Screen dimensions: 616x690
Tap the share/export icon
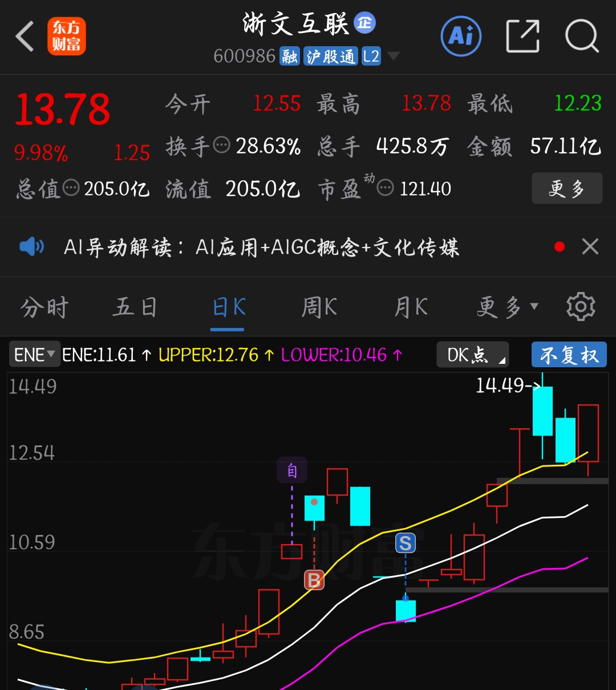tap(523, 36)
